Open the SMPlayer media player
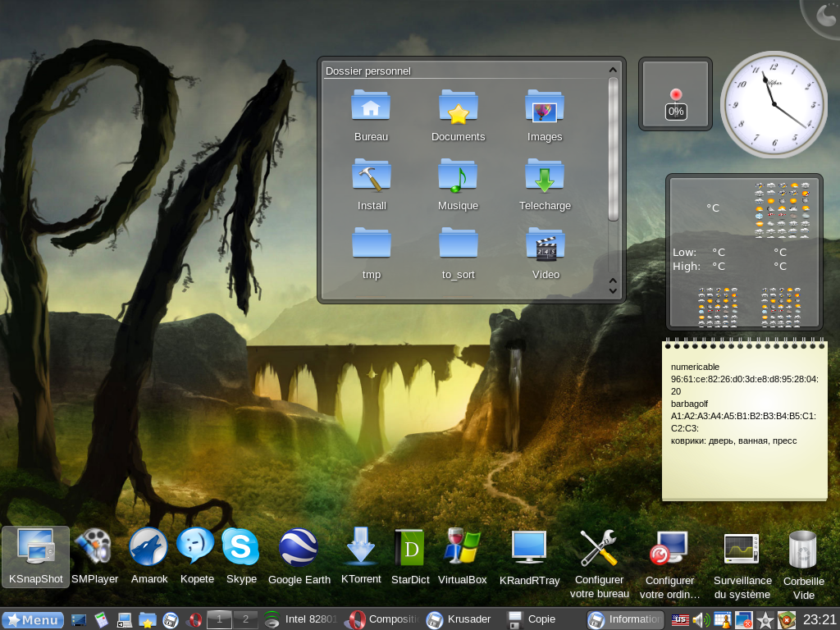This screenshot has width=840, height=630. click(x=94, y=548)
